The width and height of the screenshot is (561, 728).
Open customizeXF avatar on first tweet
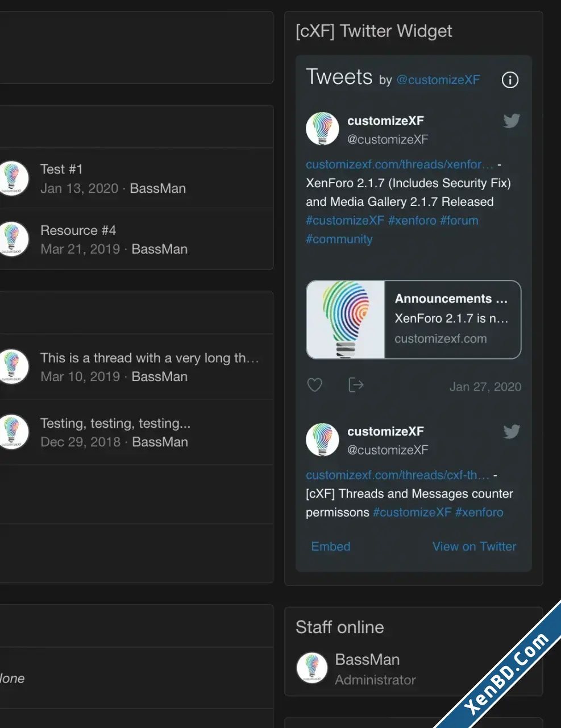point(322,129)
